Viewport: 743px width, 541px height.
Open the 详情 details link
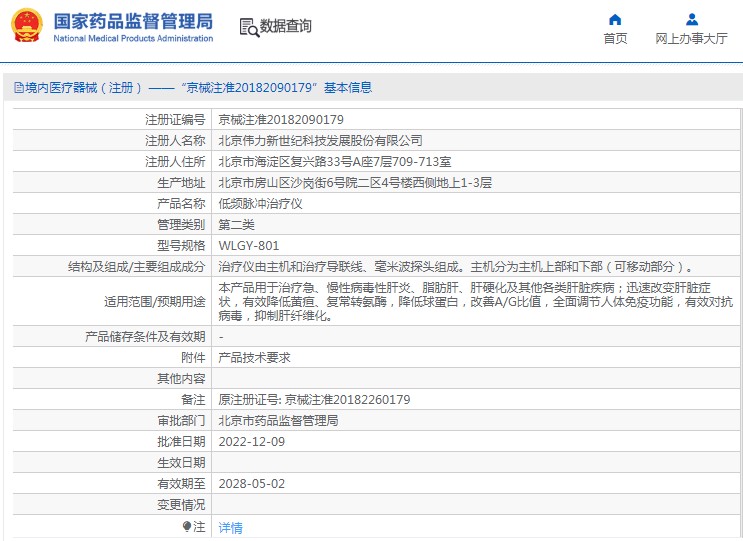(x=230, y=527)
